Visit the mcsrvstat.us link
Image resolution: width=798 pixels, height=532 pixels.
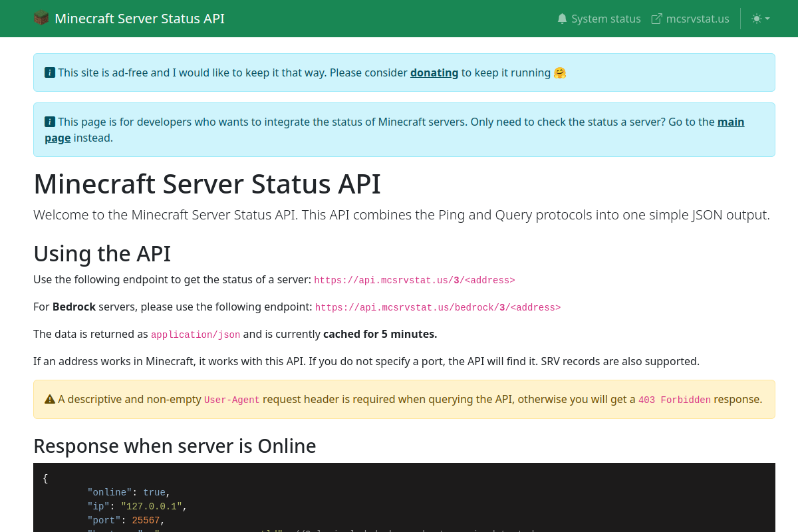pyautogui.click(x=690, y=19)
